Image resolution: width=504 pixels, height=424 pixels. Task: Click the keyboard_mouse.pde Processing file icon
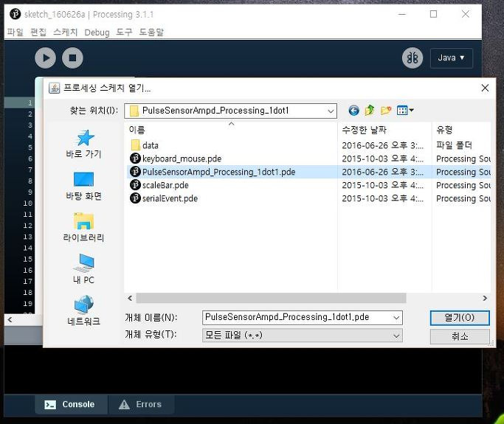click(x=135, y=159)
